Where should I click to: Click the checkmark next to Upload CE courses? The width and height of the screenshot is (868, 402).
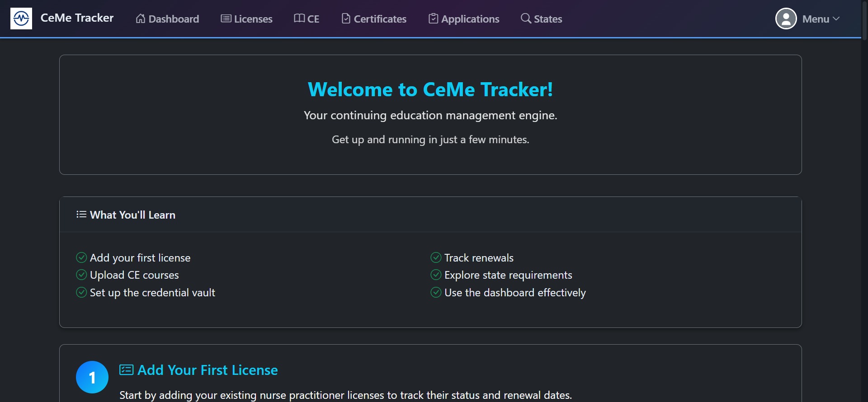click(x=81, y=275)
